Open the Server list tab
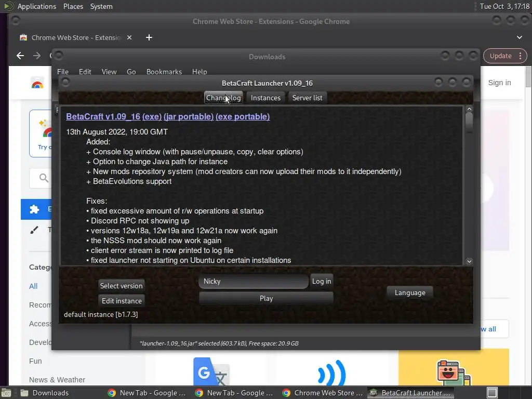The width and height of the screenshot is (532, 399). [308, 98]
